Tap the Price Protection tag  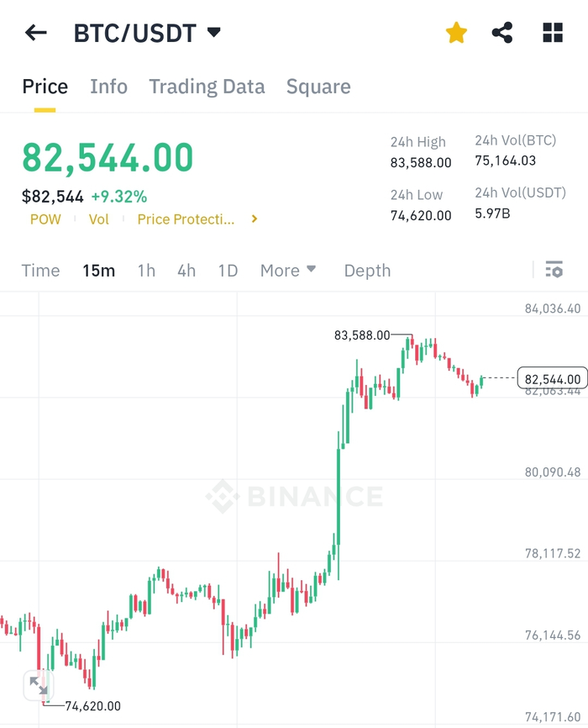(186, 219)
